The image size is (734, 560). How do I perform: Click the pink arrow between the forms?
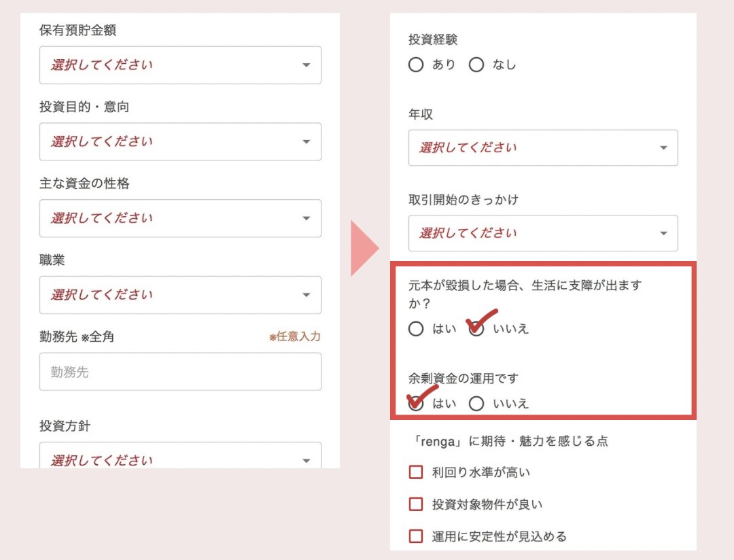tap(363, 247)
